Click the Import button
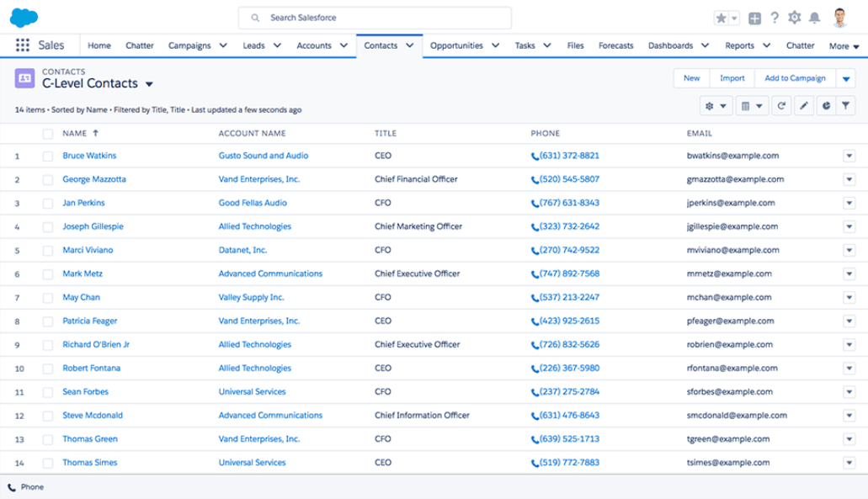This screenshot has width=868, height=499. (x=732, y=78)
